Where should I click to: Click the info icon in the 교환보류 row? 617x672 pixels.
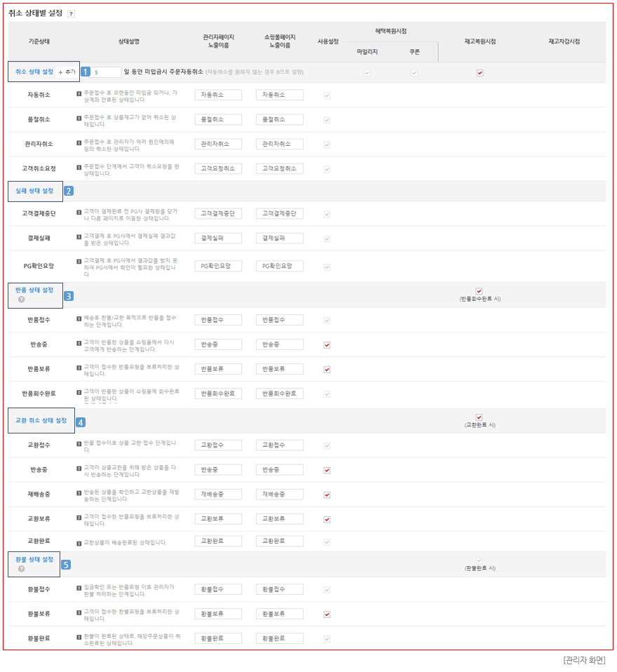tap(79, 517)
